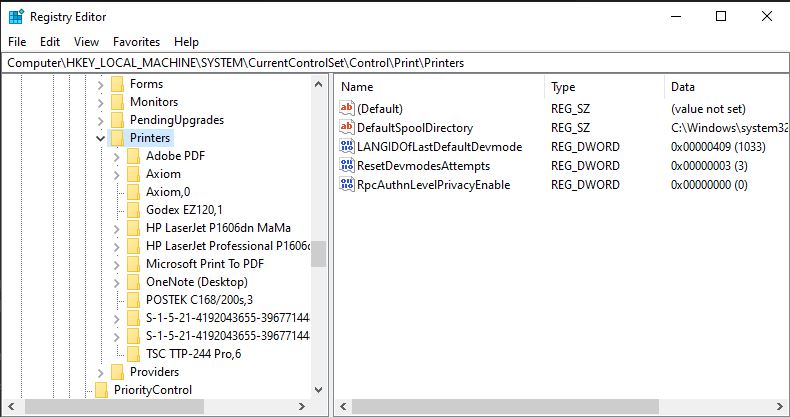Select the Providers folder icon
This screenshot has width=790, height=417.
(117, 372)
